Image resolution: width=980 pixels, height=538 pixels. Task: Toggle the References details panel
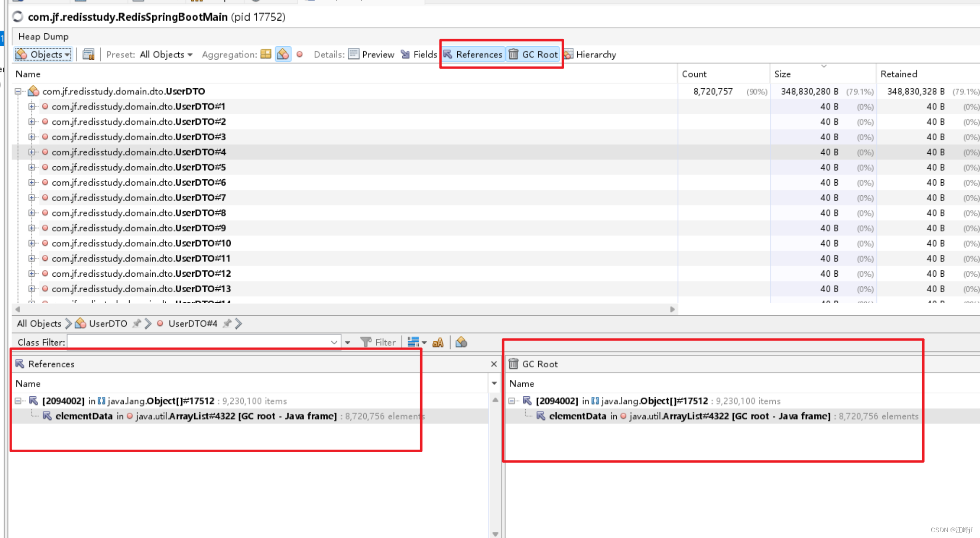click(x=473, y=54)
